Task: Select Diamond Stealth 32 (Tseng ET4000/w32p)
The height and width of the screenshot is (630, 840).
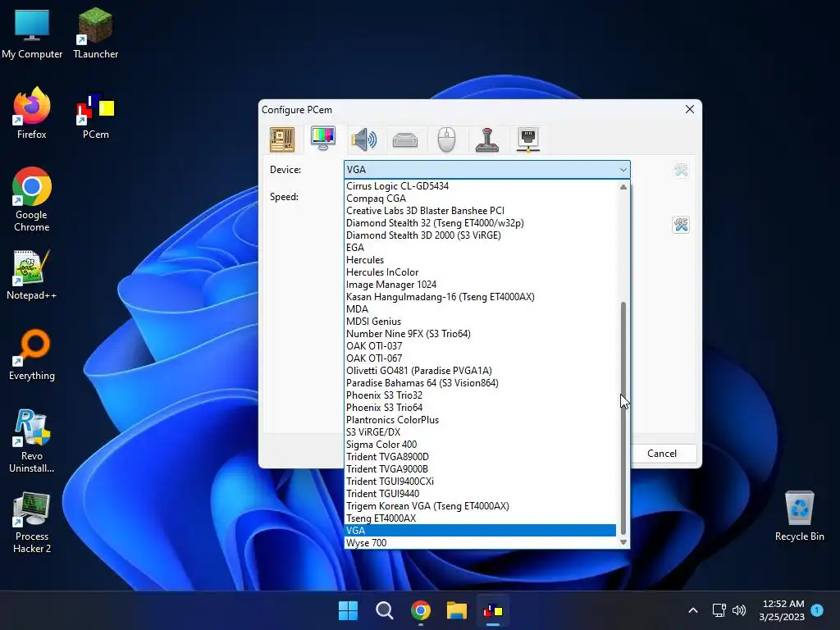Action: 480,223
